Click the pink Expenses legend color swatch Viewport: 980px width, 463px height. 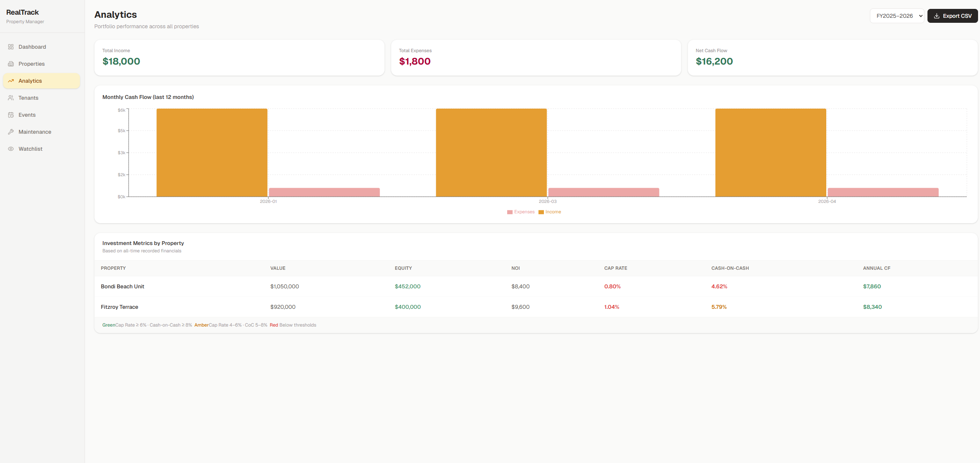tap(509, 212)
